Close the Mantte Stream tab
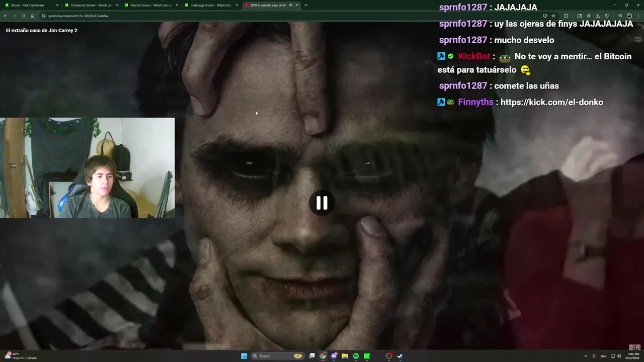 [x=177, y=5]
